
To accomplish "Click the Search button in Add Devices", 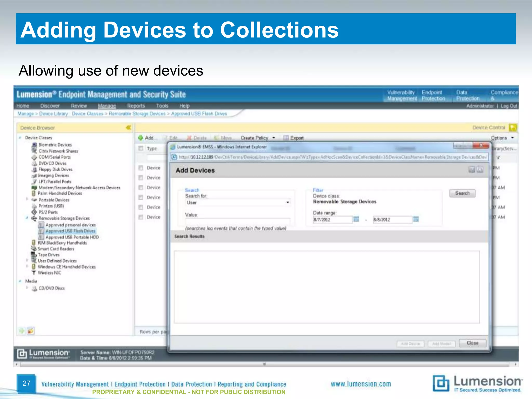I will 462,193.
